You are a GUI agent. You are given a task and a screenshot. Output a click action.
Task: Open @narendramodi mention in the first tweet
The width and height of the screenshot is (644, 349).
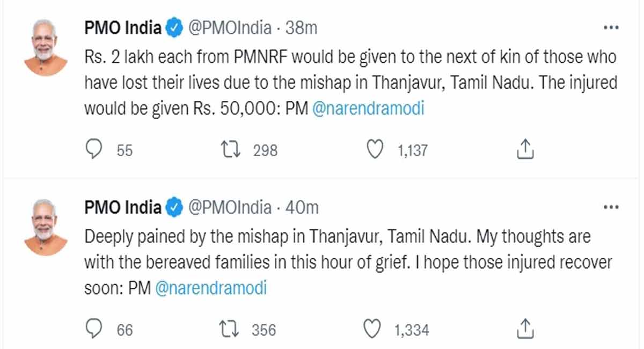click(369, 109)
